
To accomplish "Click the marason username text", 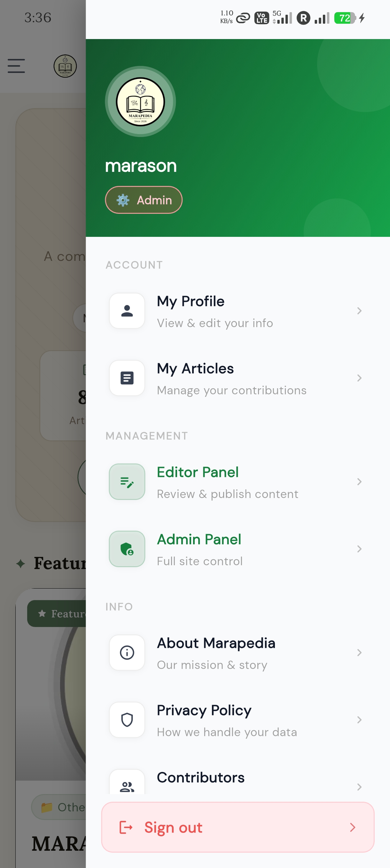I will click(x=141, y=166).
